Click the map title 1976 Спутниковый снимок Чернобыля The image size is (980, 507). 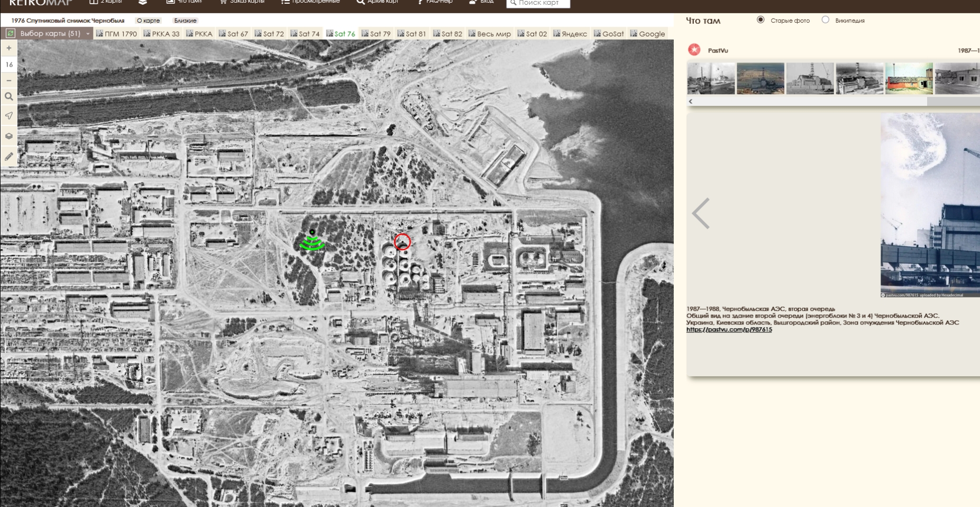pyautogui.click(x=68, y=21)
